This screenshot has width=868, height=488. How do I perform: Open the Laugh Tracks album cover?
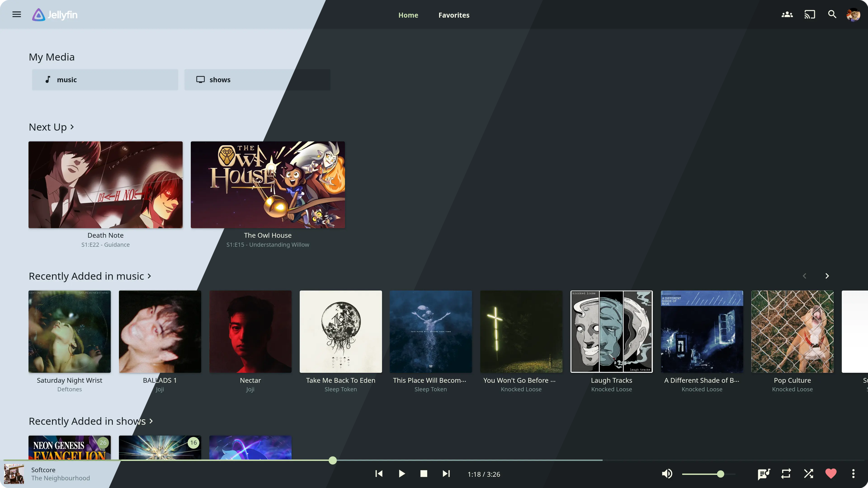(x=612, y=332)
